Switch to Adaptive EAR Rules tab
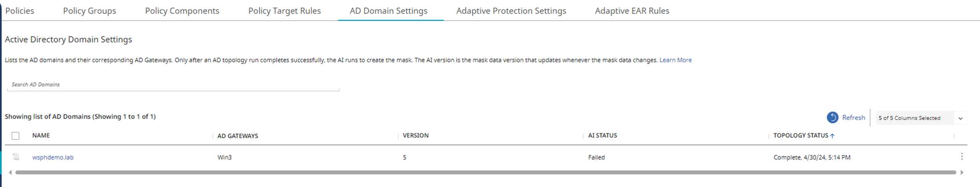Screen dimensions: 980x187 click(x=632, y=11)
